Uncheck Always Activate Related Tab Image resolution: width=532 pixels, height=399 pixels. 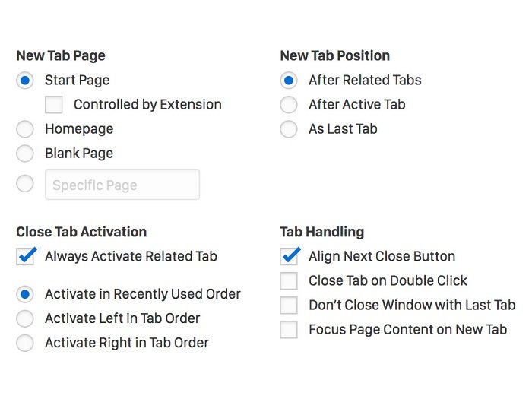pyautogui.click(x=26, y=257)
